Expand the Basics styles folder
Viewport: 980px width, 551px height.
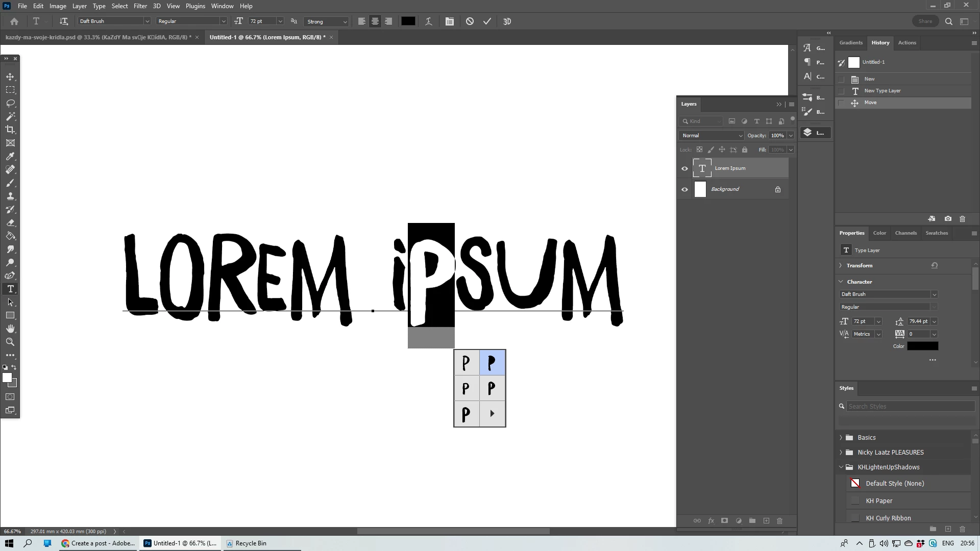click(841, 438)
